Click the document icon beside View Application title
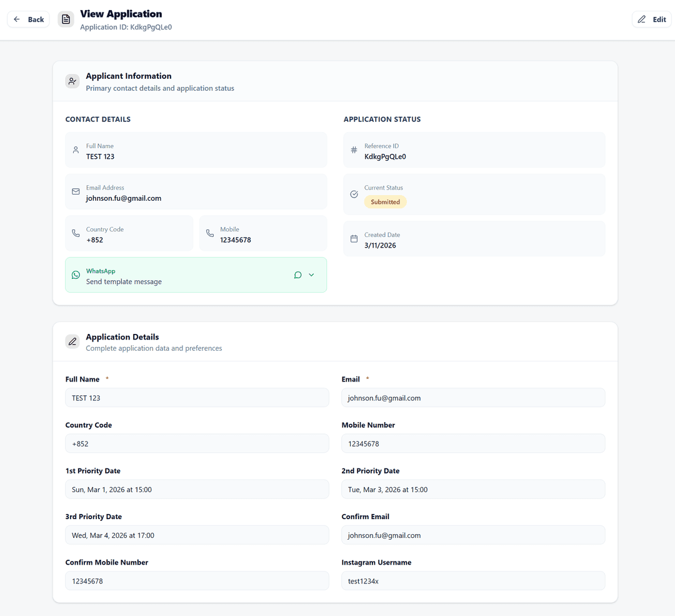Screen dimensions: 675x616 pyautogui.click(x=66, y=19)
